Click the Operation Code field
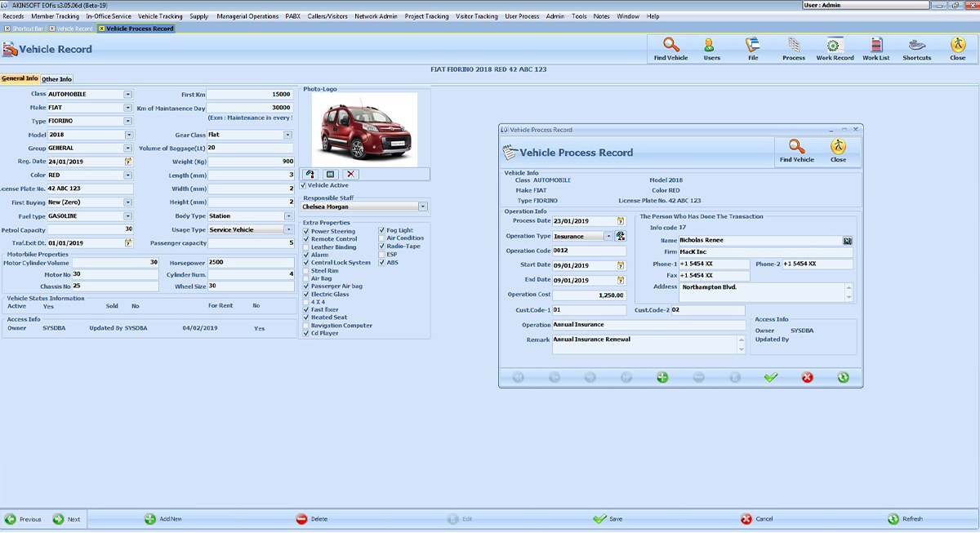Image resolution: width=980 pixels, height=533 pixels. point(589,251)
